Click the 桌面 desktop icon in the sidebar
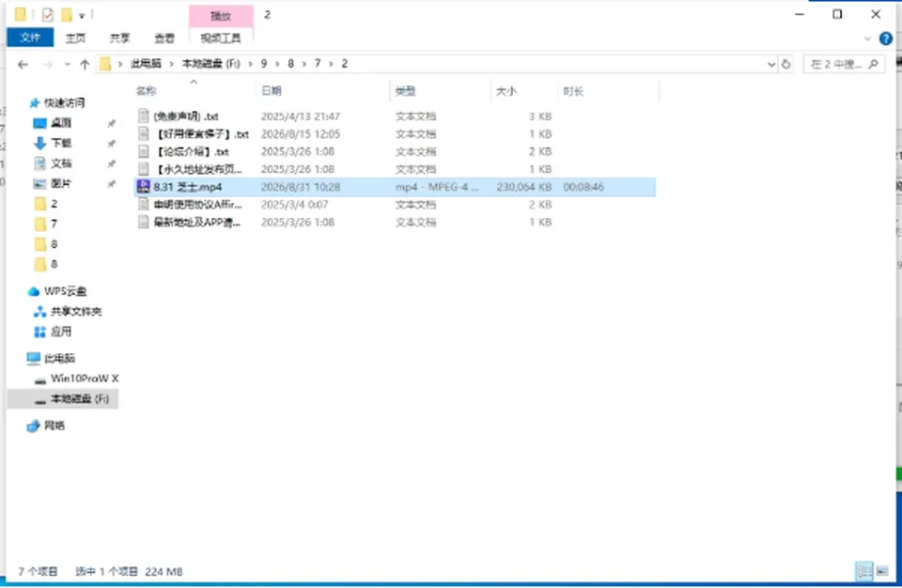Image resolution: width=902 pixels, height=588 pixels. tap(39, 123)
